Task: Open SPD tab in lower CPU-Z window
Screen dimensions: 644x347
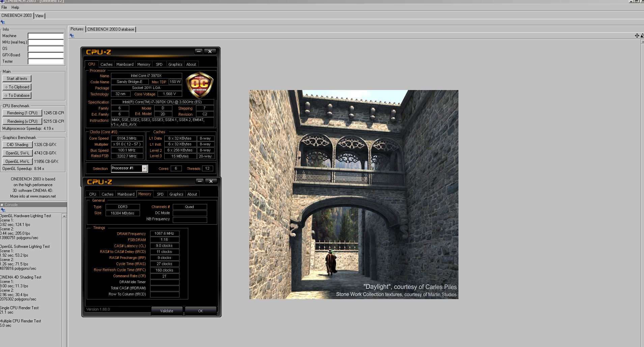Action: 160,194
